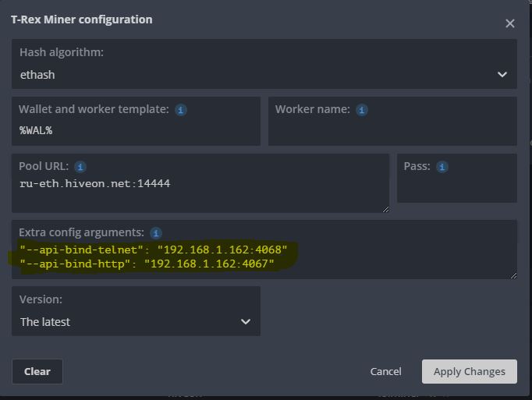The width and height of the screenshot is (532, 400).
Task: Select the --api-bind-telnet argument line
Action: click(154, 250)
